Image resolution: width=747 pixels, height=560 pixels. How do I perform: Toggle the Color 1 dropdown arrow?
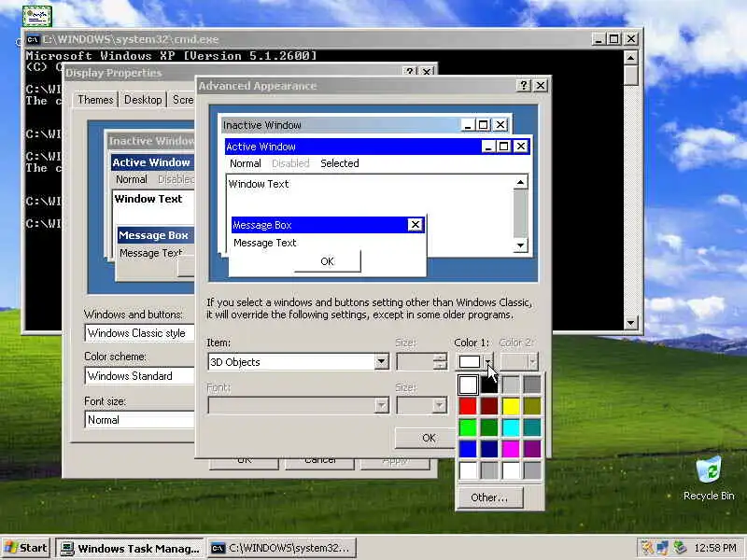point(488,362)
